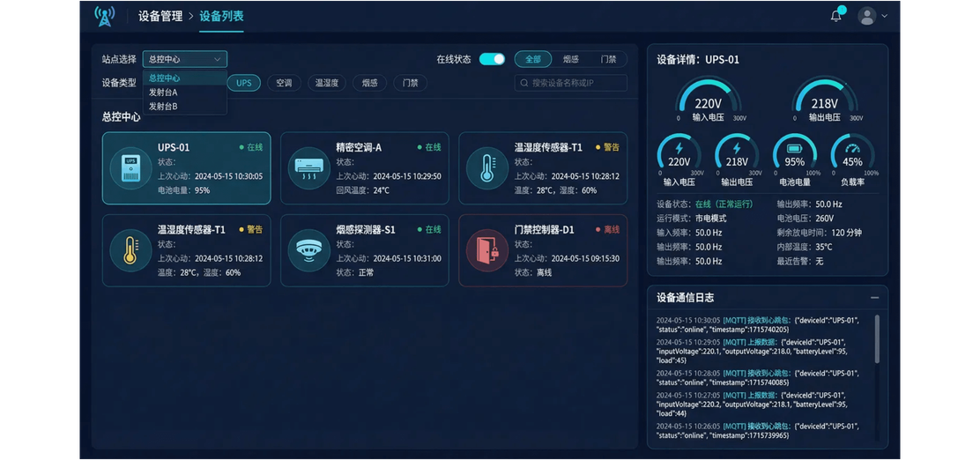This screenshot has height=460, width=980.
Task: Click the 220V 输入电压 gauge without lightning icon
Action: [x=709, y=98]
